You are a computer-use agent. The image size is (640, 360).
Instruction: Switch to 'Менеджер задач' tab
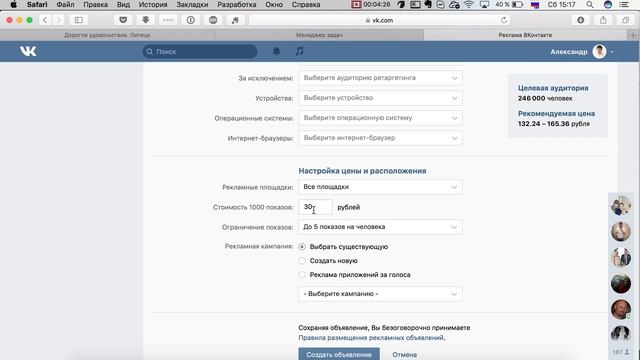[319, 35]
